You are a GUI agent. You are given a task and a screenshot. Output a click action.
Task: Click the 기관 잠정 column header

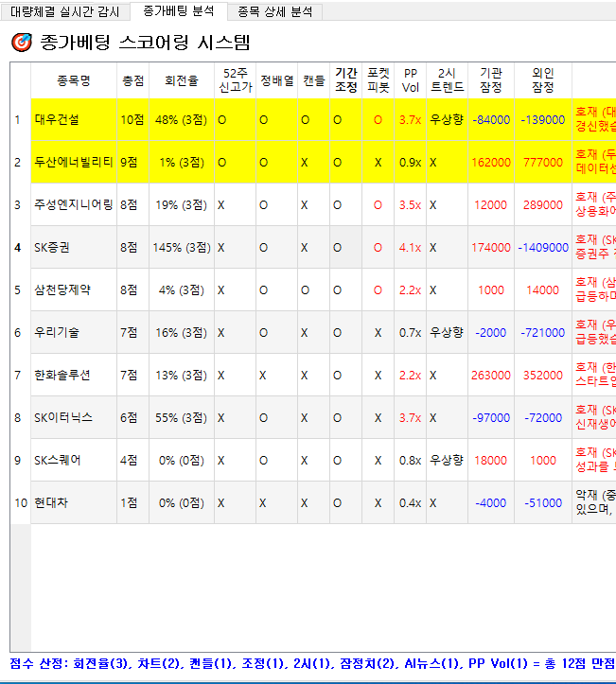tap(491, 80)
